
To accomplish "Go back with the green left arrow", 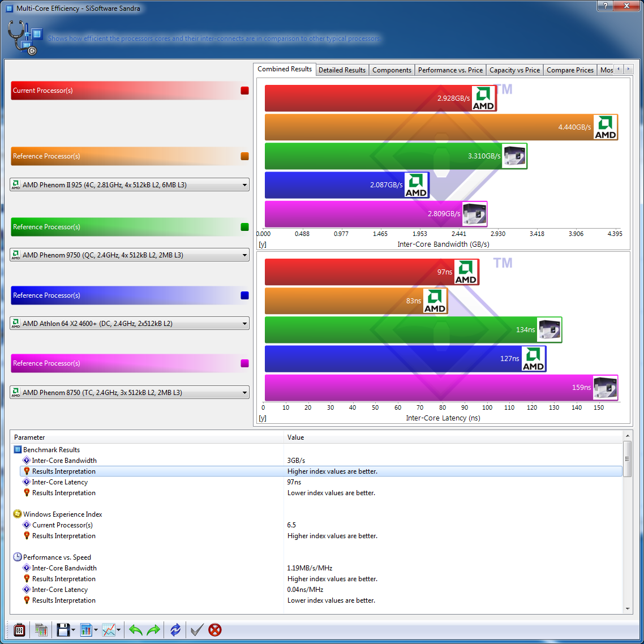I will pyautogui.click(x=135, y=630).
